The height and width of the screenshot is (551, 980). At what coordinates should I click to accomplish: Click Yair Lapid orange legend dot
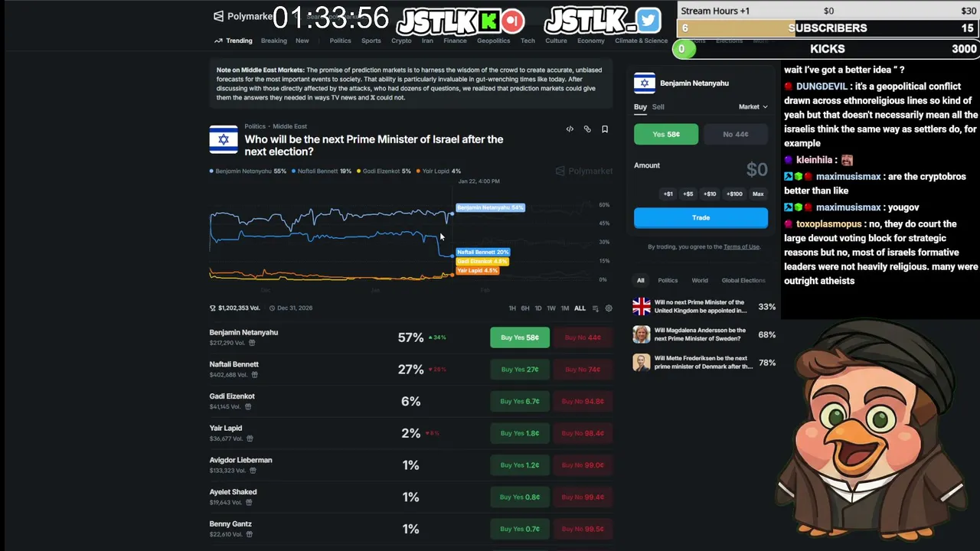tap(418, 171)
